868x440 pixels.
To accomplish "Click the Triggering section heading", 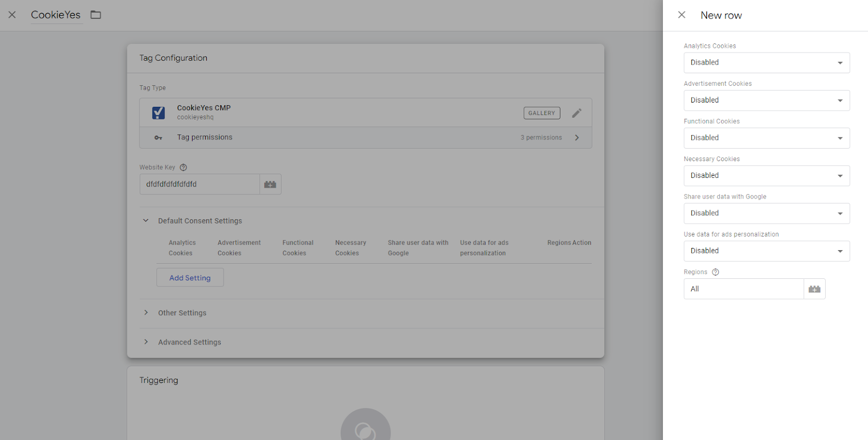I will pyautogui.click(x=158, y=380).
